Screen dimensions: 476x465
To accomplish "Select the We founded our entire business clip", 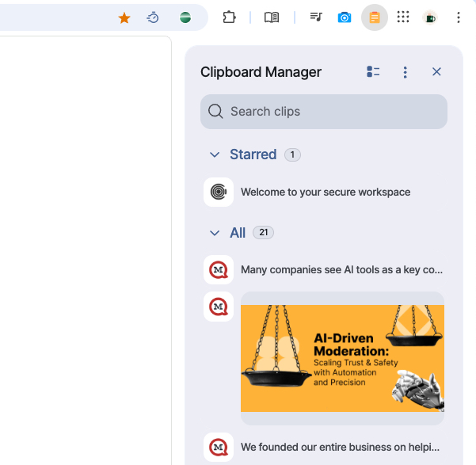I will click(324, 447).
